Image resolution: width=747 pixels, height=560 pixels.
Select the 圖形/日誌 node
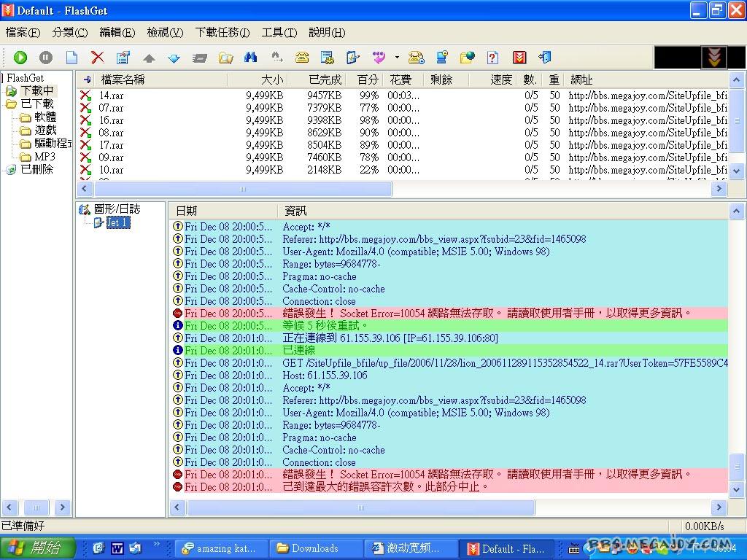[x=117, y=209]
